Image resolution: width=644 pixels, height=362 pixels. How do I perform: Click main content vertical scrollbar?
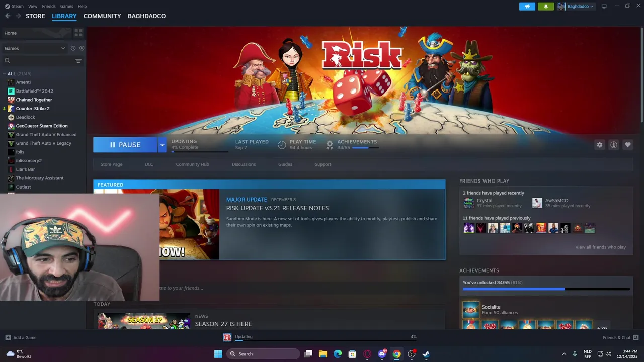[641, 74]
